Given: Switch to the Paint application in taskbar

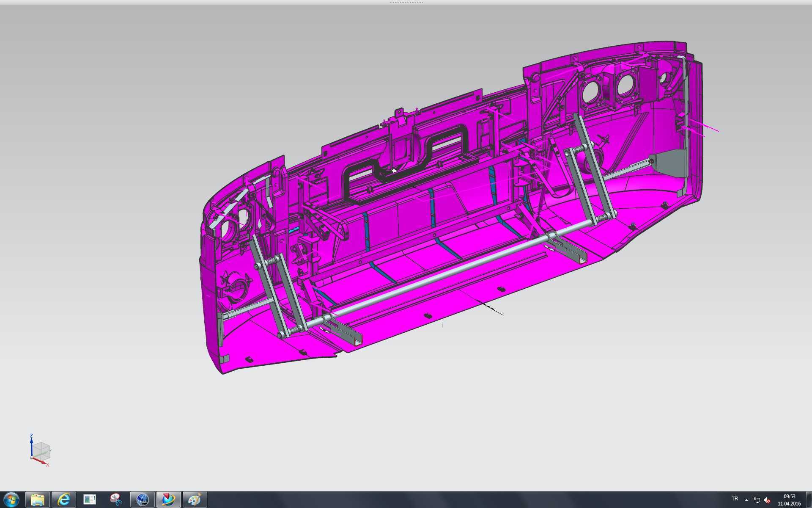Looking at the screenshot, I should click(x=195, y=500).
